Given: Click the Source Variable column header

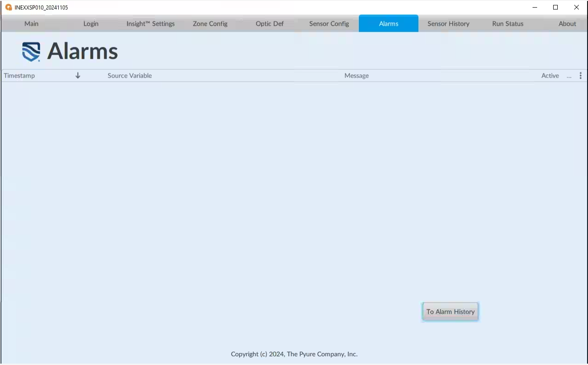Looking at the screenshot, I should [x=130, y=76].
